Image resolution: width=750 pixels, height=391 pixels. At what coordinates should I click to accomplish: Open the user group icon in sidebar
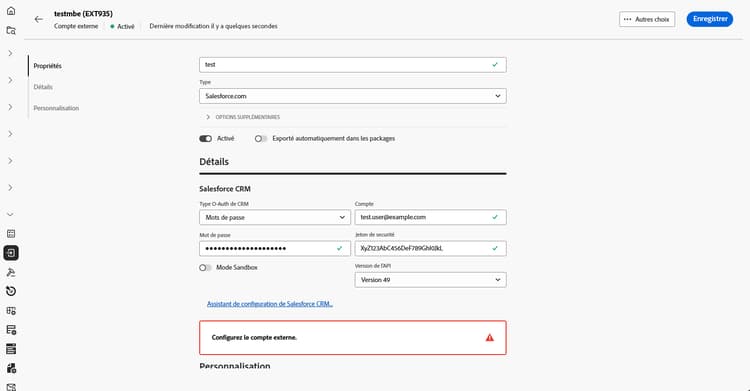click(x=11, y=272)
